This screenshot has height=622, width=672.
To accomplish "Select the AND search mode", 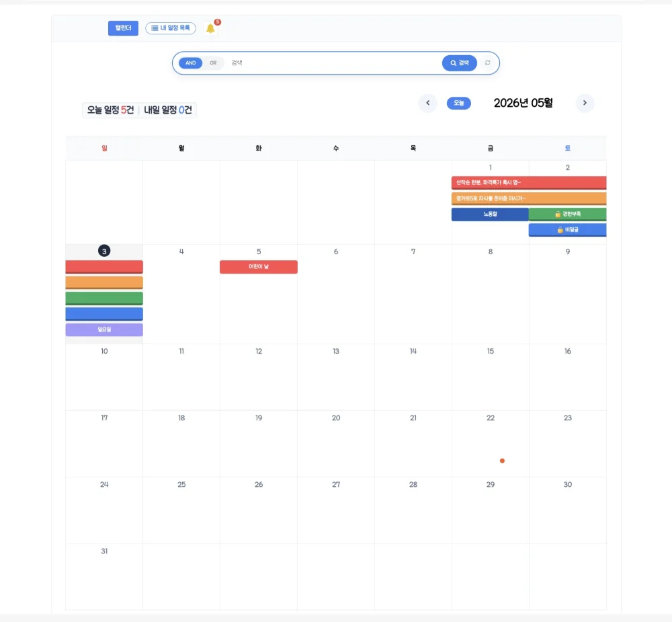I will (190, 63).
